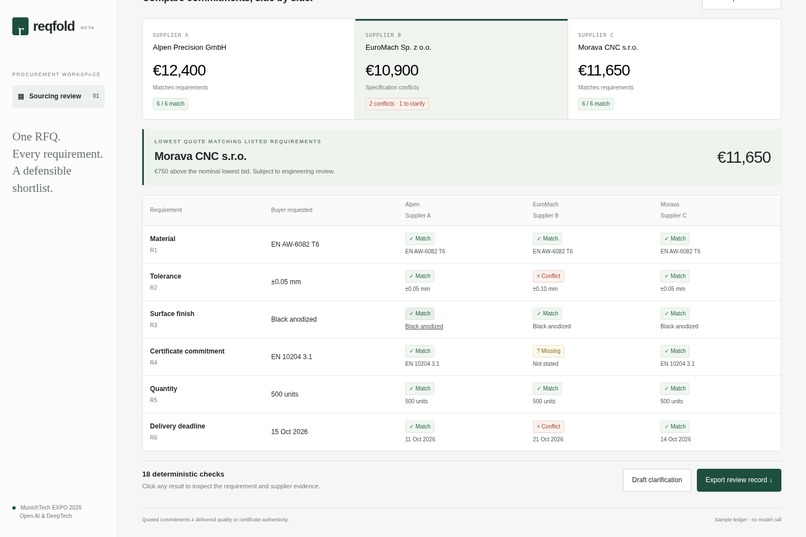
Task: Click buyer requested value ±0.05 mm
Action: [286, 282]
